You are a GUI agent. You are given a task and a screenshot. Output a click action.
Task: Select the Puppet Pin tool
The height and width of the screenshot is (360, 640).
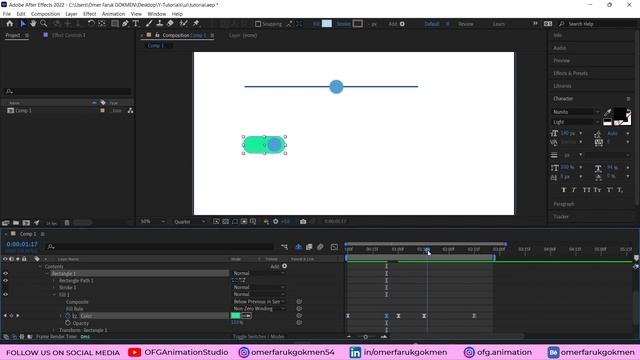(196, 24)
